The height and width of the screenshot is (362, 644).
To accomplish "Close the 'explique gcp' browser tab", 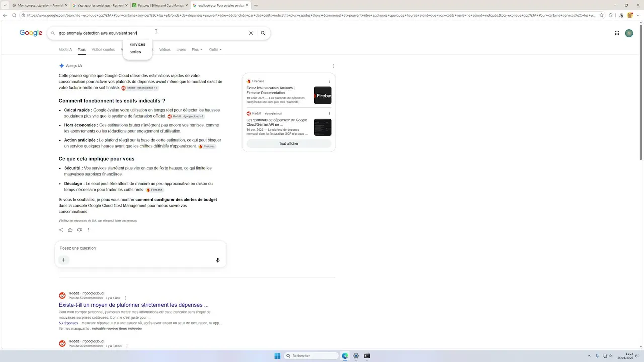I will coord(247,5).
